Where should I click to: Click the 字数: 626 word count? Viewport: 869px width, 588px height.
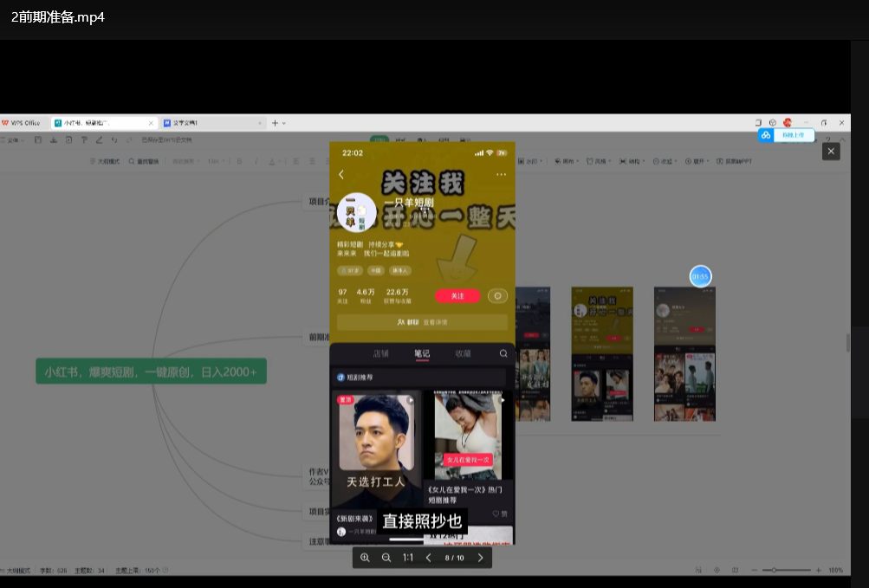(53, 571)
